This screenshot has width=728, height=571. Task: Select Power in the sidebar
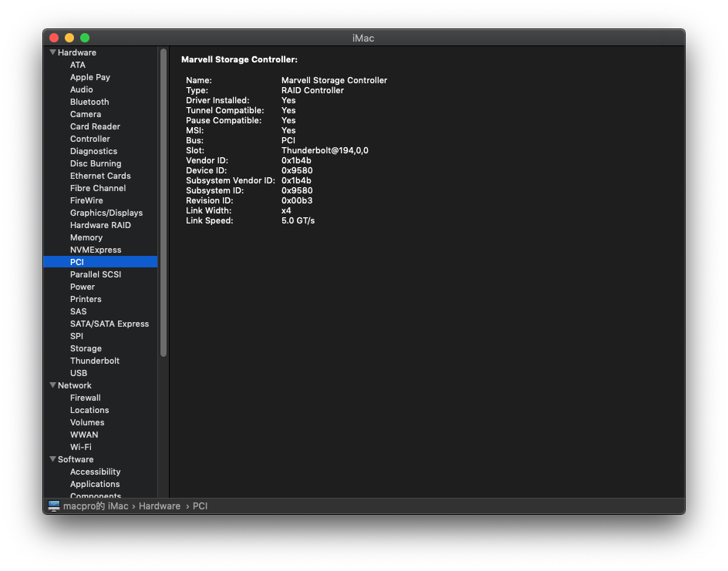[83, 287]
